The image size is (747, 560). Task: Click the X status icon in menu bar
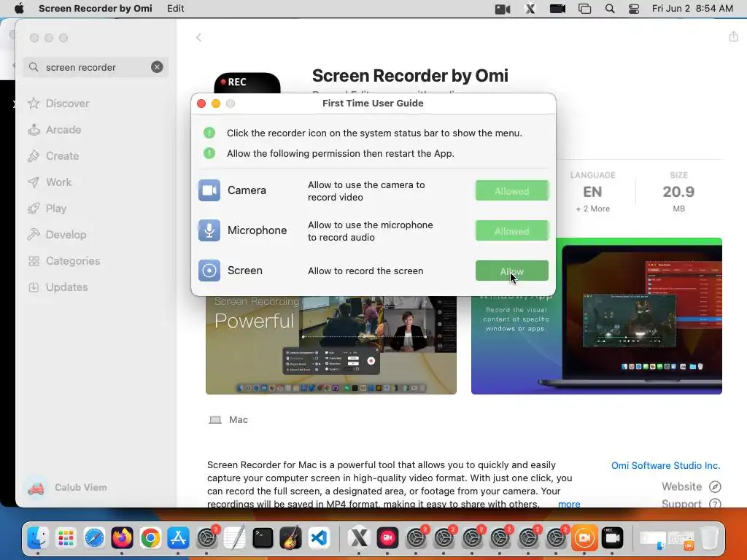tap(530, 9)
